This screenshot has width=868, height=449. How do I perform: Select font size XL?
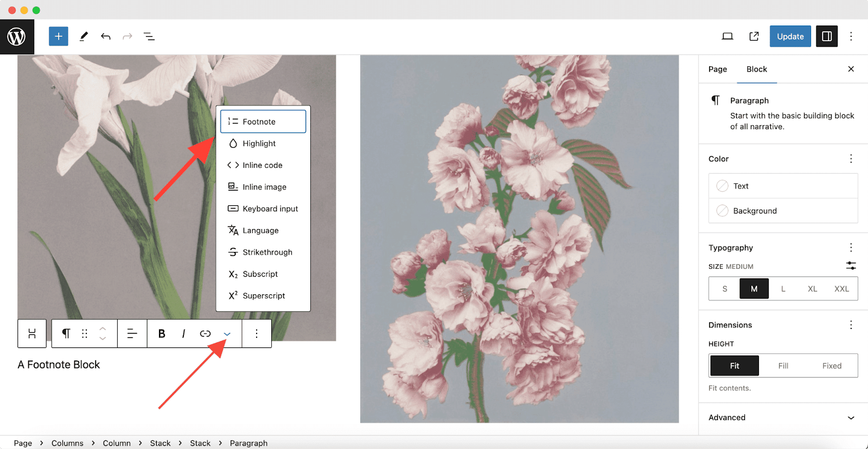click(813, 289)
